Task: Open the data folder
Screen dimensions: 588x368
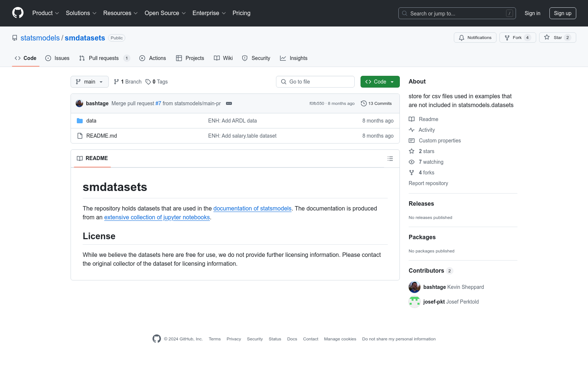Action: pyautogui.click(x=91, y=121)
